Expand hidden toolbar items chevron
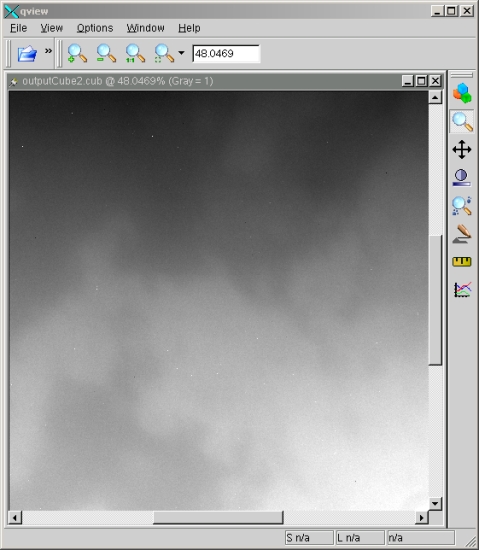 48,51
